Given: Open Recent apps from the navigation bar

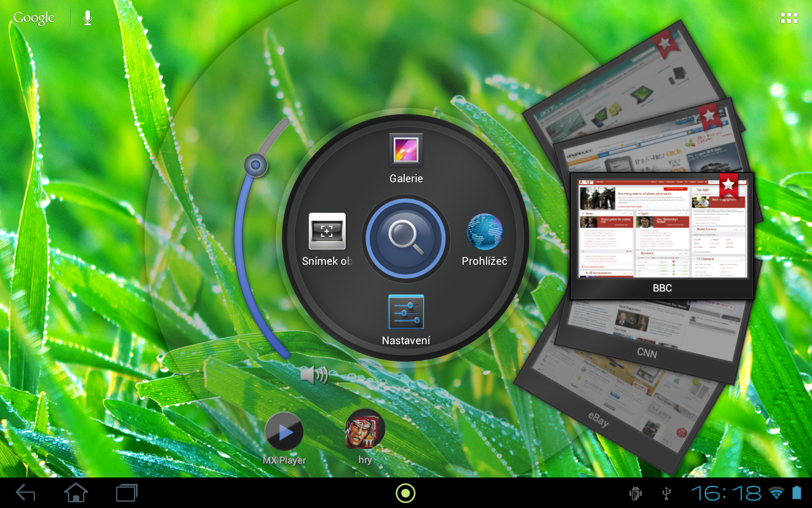Looking at the screenshot, I should click(126, 492).
